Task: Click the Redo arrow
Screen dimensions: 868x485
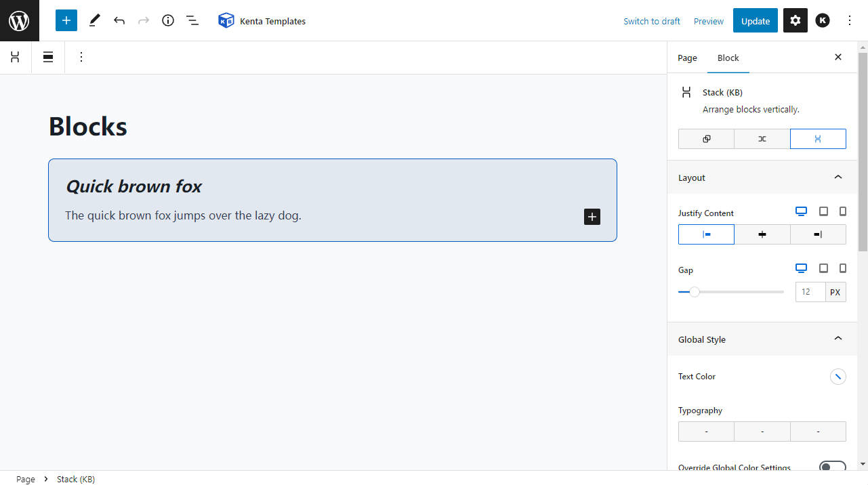Action: pyautogui.click(x=144, y=20)
